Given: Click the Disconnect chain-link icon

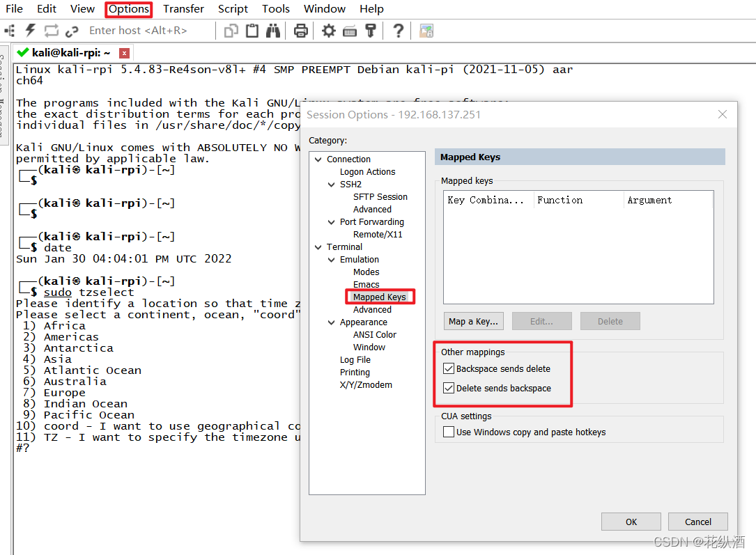Looking at the screenshot, I should [x=72, y=32].
